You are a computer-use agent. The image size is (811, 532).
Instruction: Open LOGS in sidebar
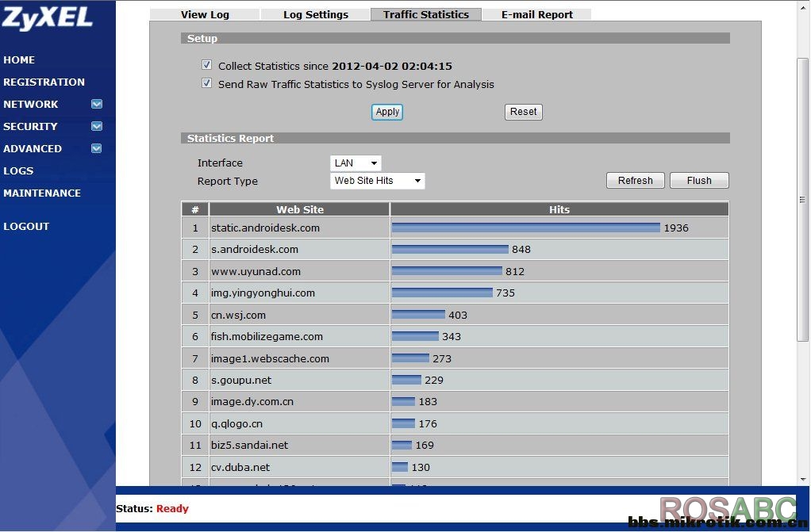point(18,170)
